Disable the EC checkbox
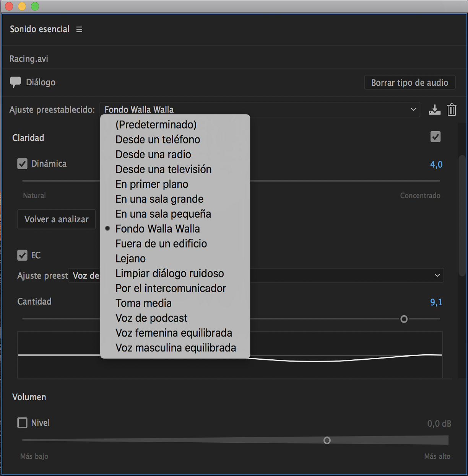 click(23, 255)
